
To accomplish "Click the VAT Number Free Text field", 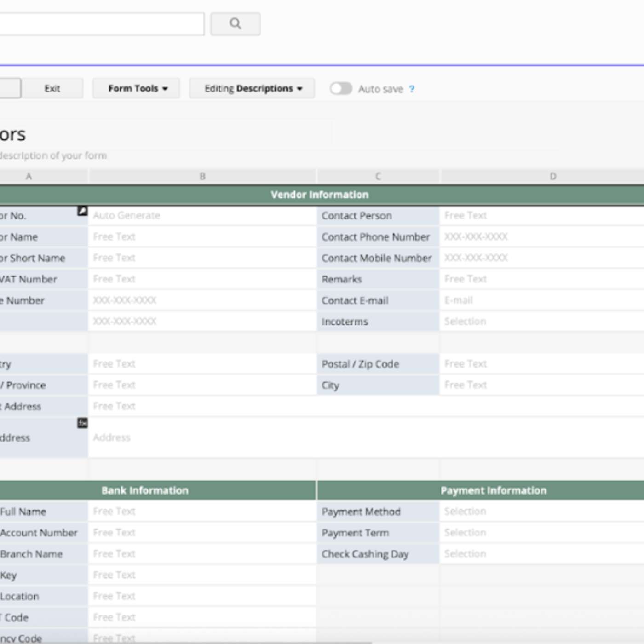I will [202, 279].
